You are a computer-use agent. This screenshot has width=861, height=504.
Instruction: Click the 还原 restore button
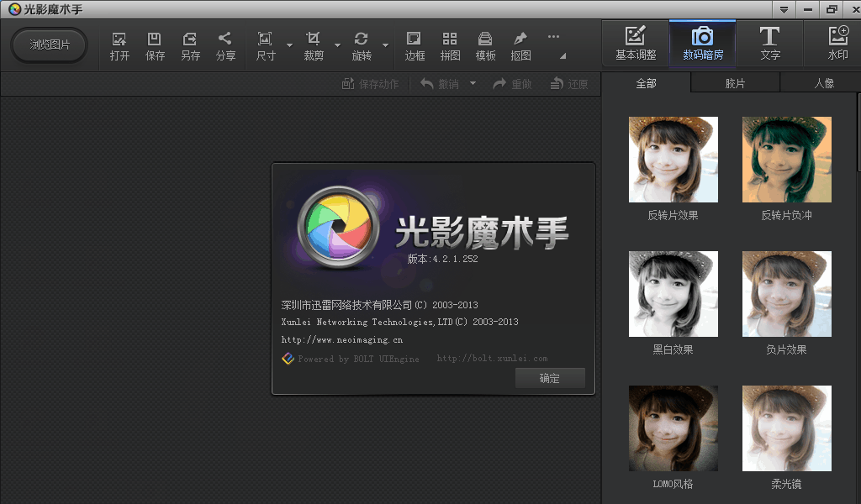pos(569,84)
